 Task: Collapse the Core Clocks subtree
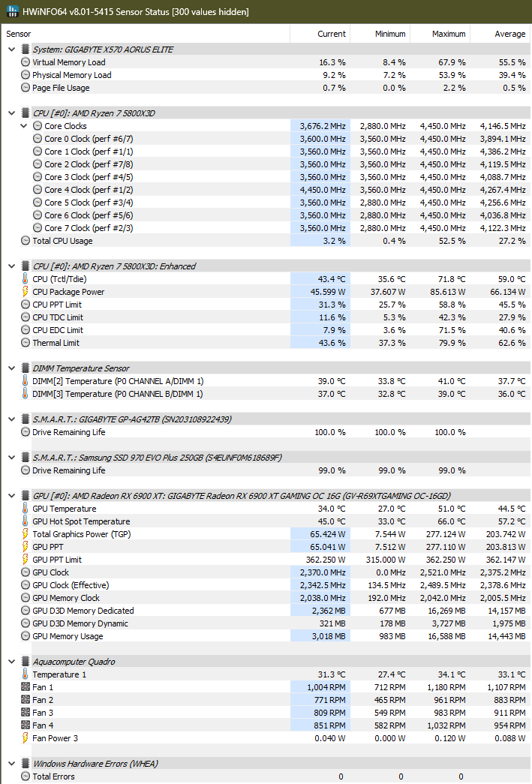coord(23,126)
